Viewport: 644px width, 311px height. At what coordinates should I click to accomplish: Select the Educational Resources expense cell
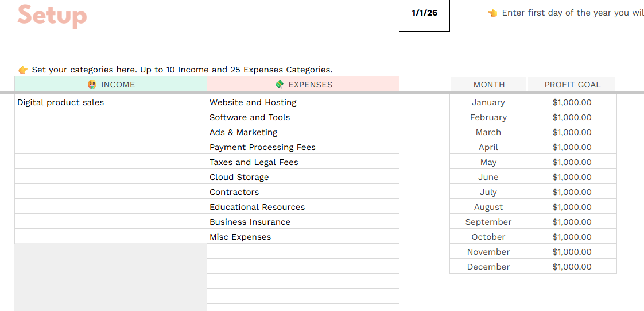(303, 206)
